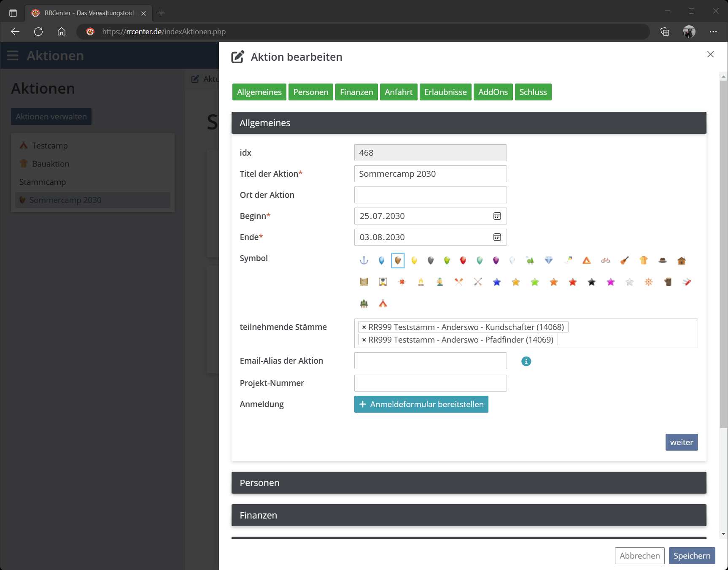Switch to the Anfahrt tab
The image size is (728, 570).
(398, 92)
